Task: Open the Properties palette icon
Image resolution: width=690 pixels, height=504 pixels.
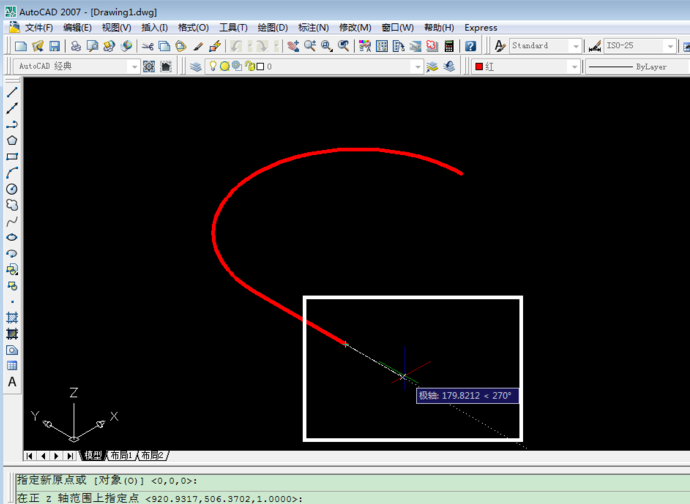Action: coord(365,46)
